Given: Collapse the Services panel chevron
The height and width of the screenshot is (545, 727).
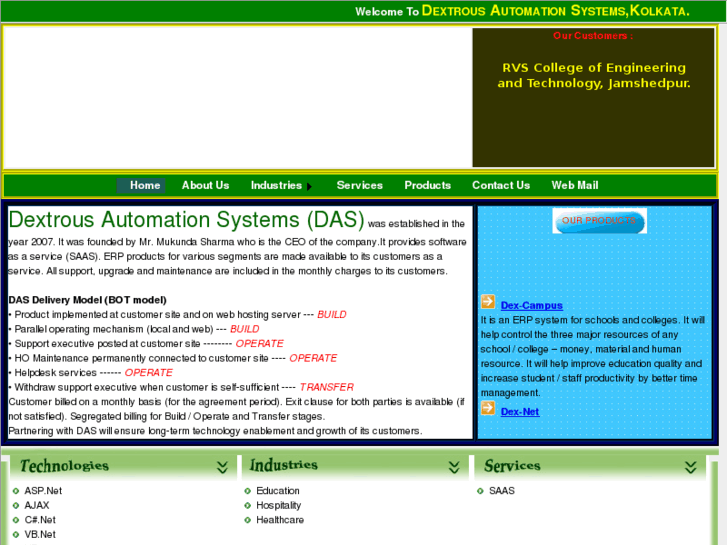Looking at the screenshot, I should (691, 467).
